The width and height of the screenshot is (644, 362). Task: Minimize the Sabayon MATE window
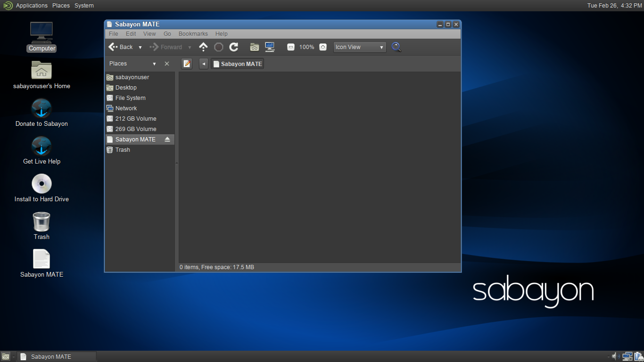pos(440,25)
